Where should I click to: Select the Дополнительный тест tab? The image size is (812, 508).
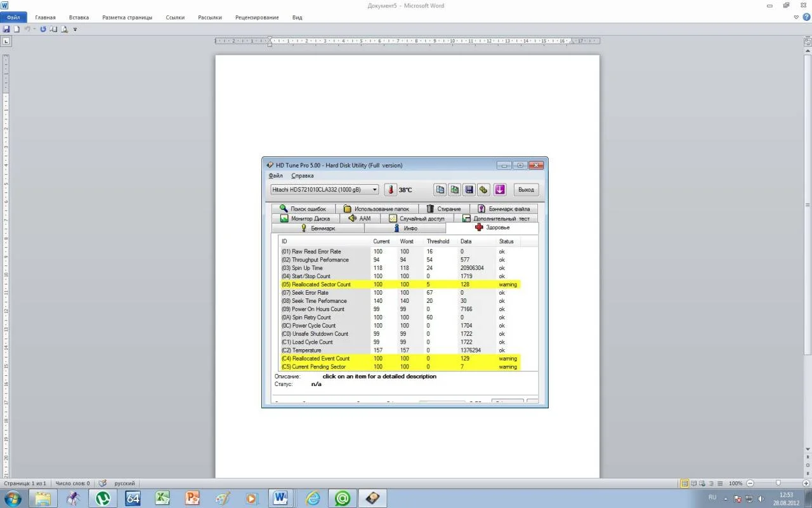pyautogui.click(x=496, y=218)
